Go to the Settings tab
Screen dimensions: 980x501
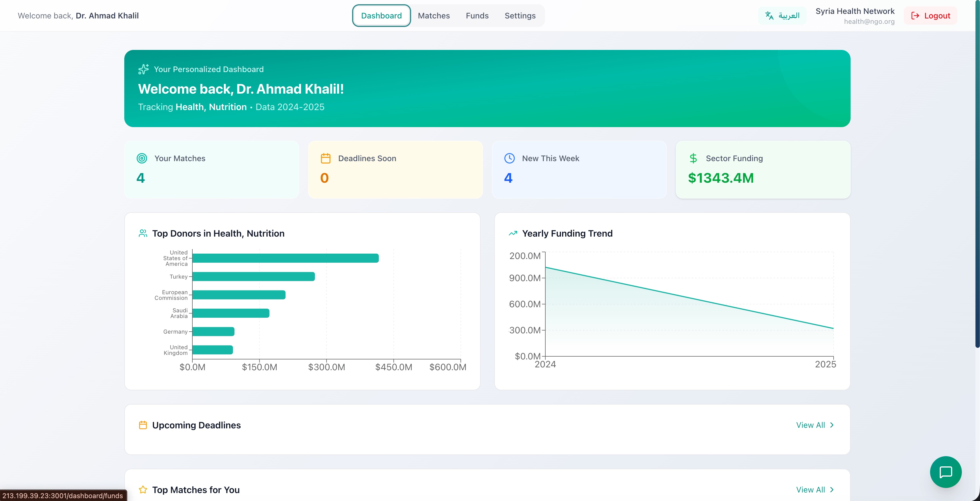(520, 16)
